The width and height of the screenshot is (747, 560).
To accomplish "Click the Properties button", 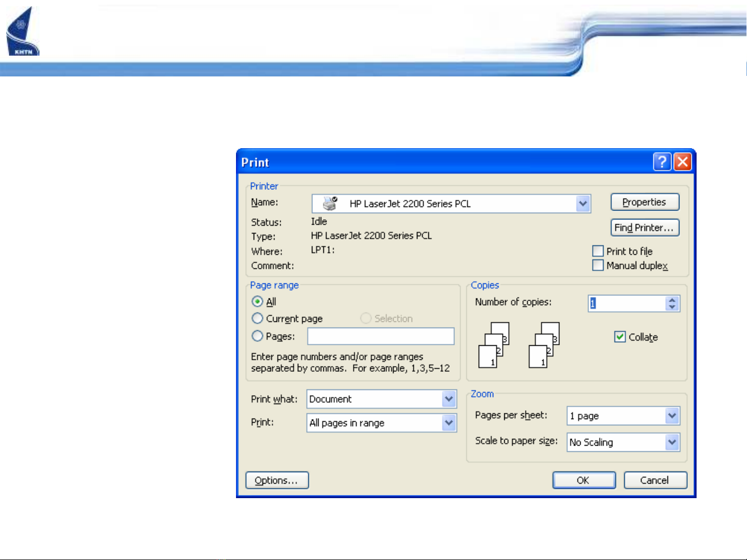I will coord(645,202).
